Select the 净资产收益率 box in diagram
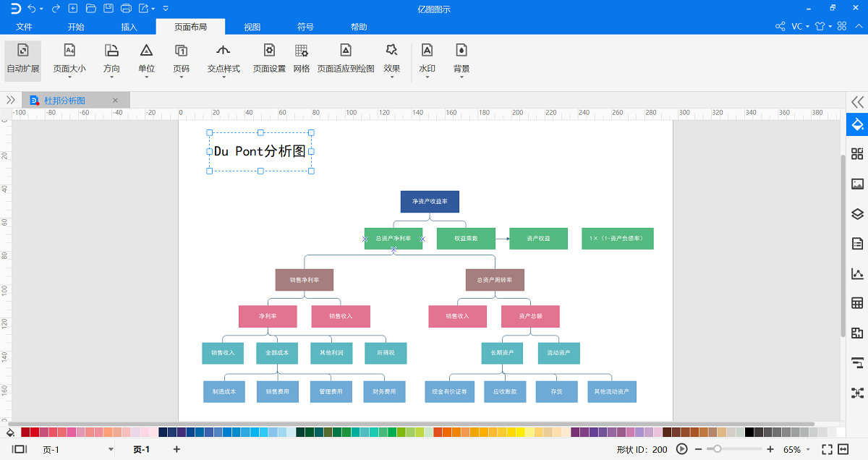 point(430,202)
